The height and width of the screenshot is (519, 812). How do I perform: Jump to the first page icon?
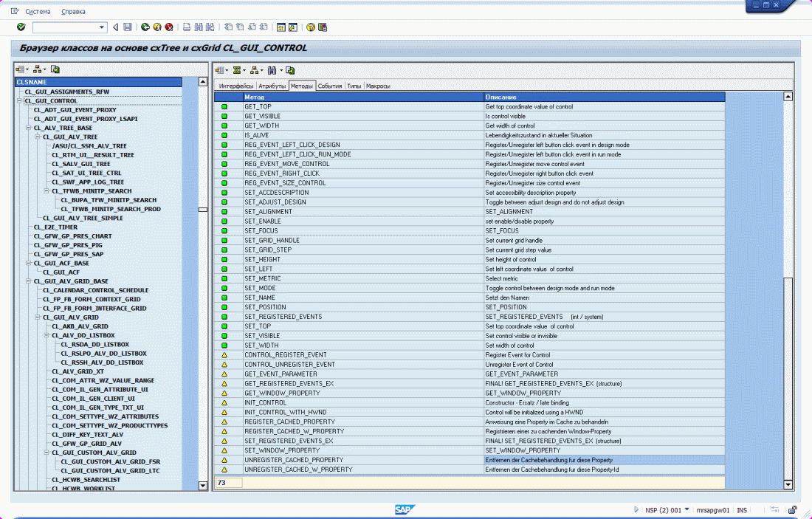pos(228,27)
